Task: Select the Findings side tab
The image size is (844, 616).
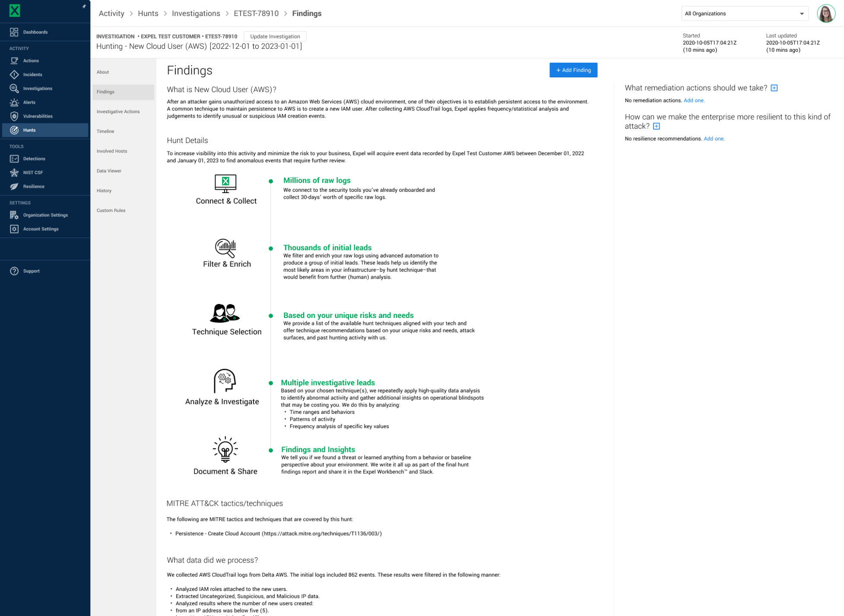Action: click(123, 92)
